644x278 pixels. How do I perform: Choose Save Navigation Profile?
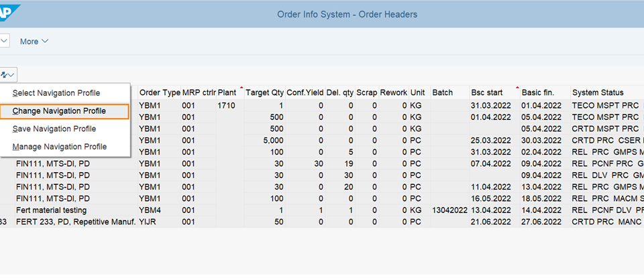[x=54, y=129]
